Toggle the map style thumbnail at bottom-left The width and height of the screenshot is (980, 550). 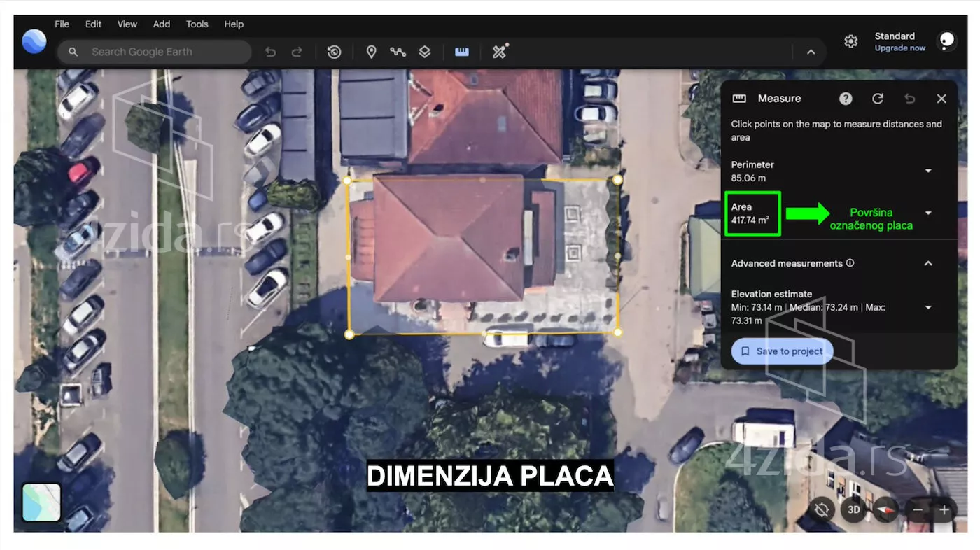pos(41,502)
